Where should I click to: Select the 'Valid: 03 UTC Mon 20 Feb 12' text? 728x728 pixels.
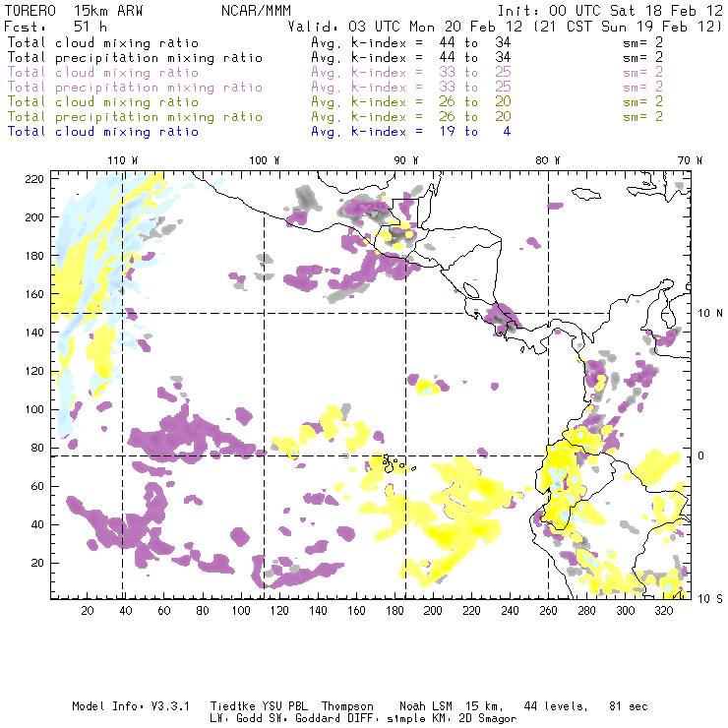tap(405, 27)
